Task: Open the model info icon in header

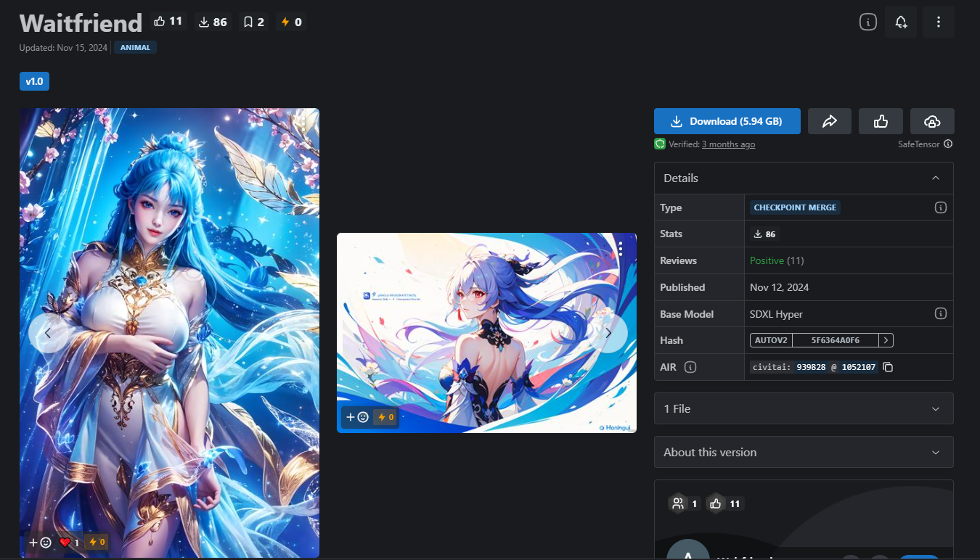Action: click(x=868, y=22)
